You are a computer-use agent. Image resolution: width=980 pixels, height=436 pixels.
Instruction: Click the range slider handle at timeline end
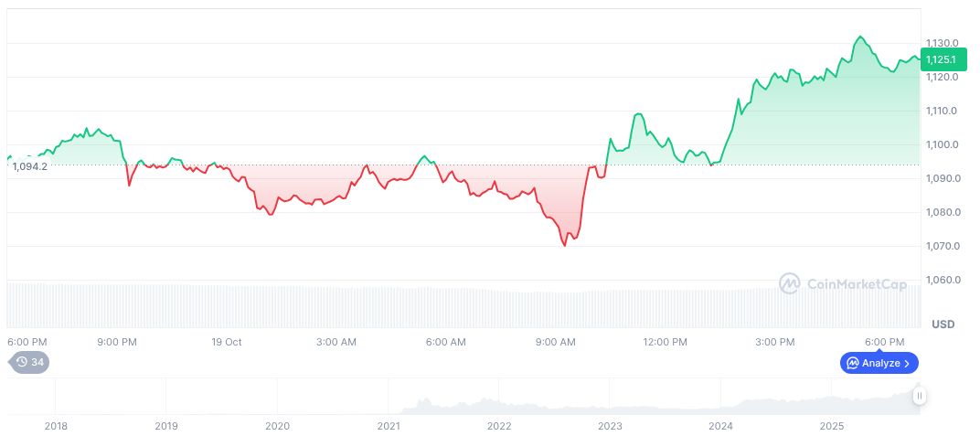(919, 396)
